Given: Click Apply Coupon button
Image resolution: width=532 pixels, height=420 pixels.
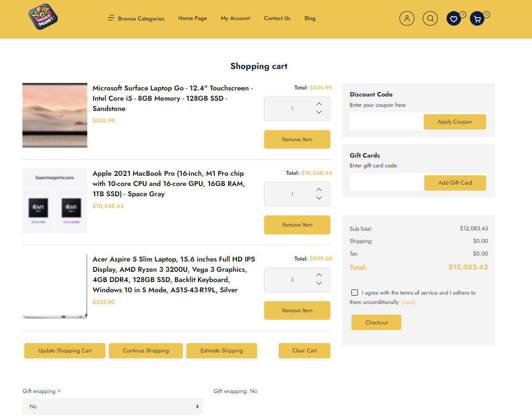Looking at the screenshot, I should pyautogui.click(x=455, y=122).
